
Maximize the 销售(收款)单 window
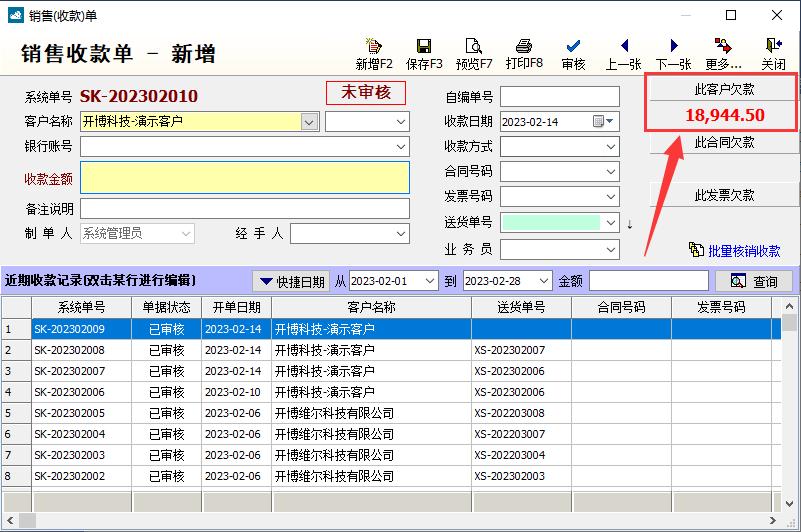[731, 15]
